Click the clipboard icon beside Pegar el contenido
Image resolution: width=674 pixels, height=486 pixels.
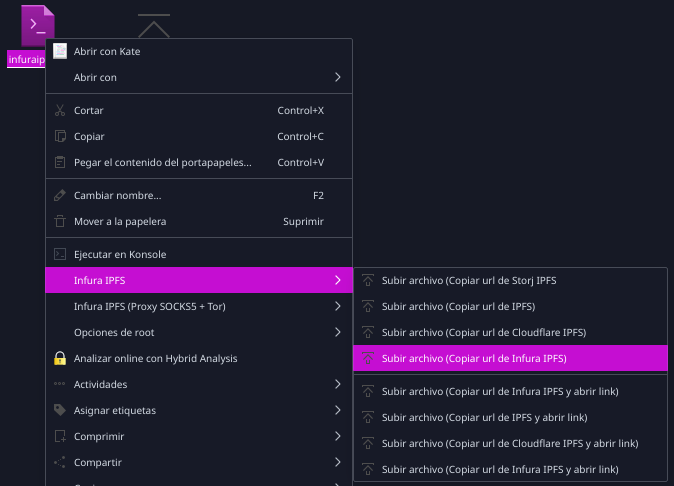tap(60, 162)
